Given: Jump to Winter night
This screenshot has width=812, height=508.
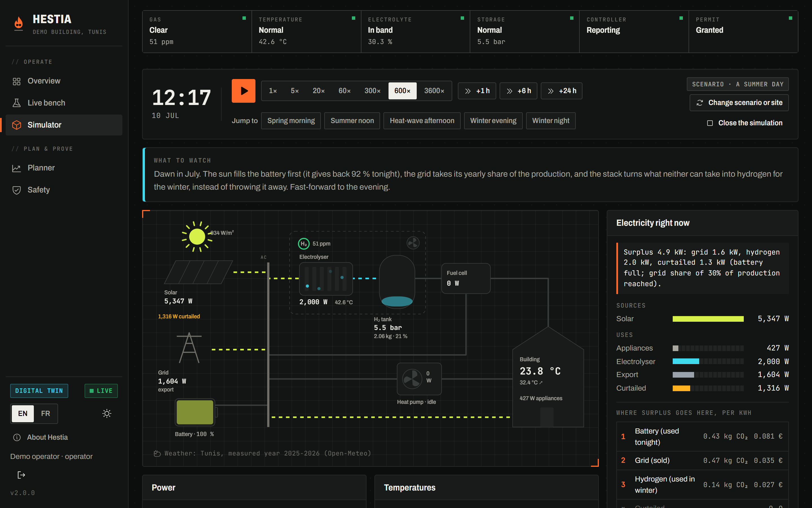Looking at the screenshot, I should 551,121.
